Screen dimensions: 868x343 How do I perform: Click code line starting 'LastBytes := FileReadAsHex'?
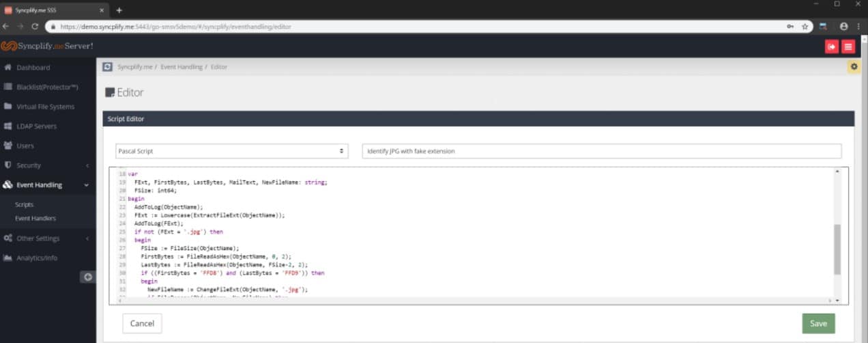pyautogui.click(x=225, y=264)
